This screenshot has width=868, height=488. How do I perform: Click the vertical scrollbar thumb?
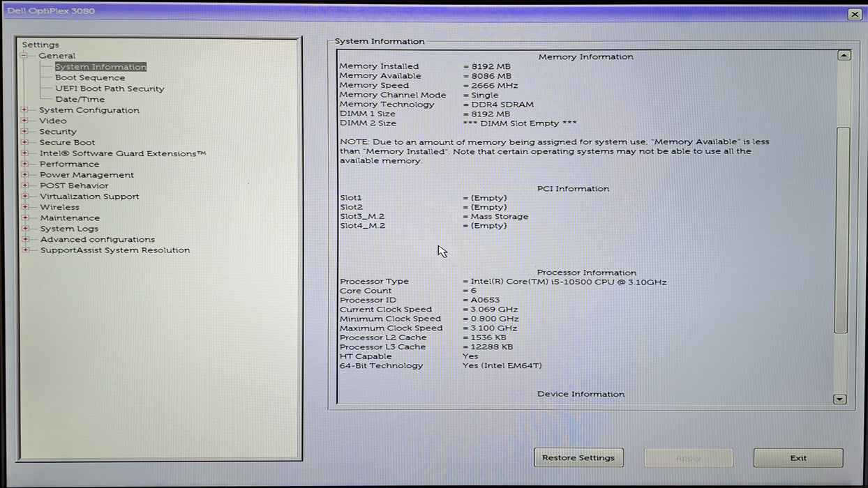coord(842,230)
